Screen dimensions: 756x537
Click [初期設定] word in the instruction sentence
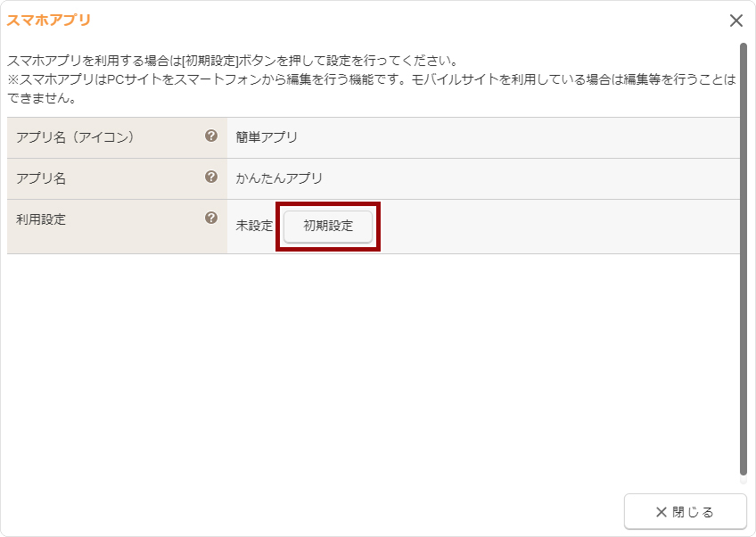209,62
